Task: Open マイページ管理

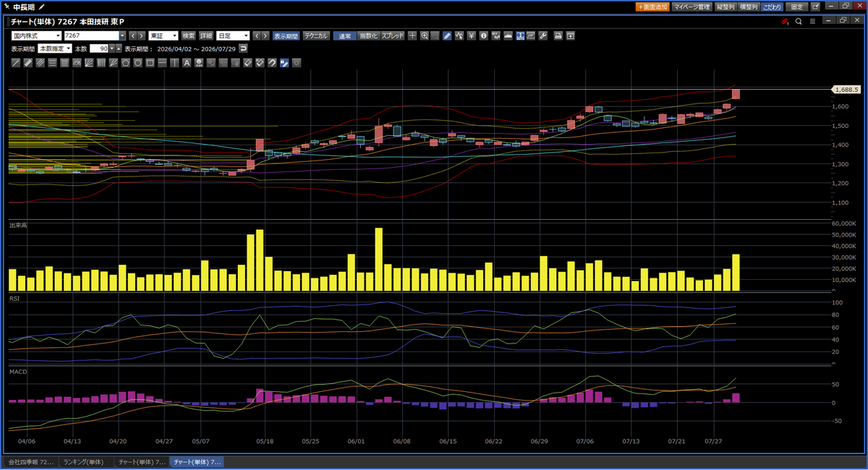Action: click(692, 7)
